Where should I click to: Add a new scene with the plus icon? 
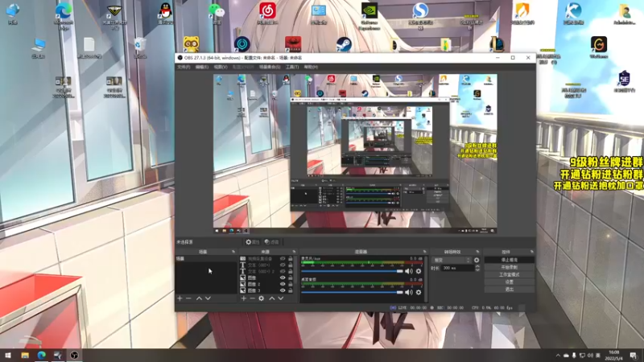click(180, 298)
